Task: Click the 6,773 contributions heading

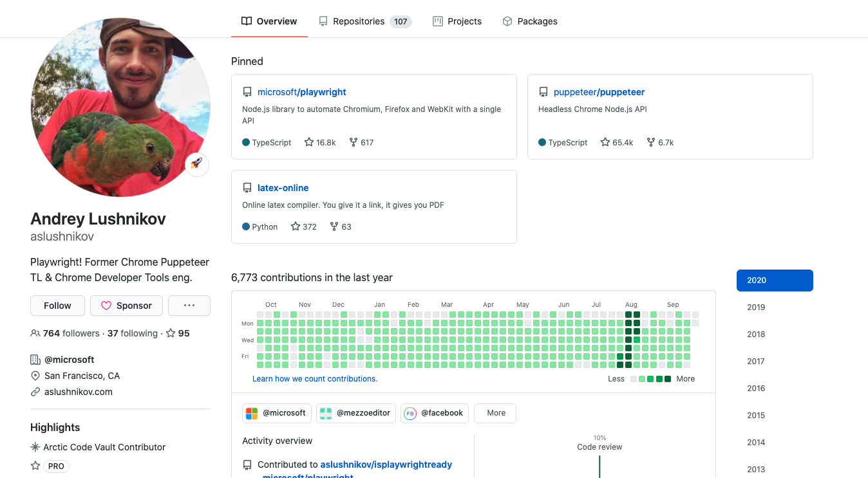Action: 312,277
